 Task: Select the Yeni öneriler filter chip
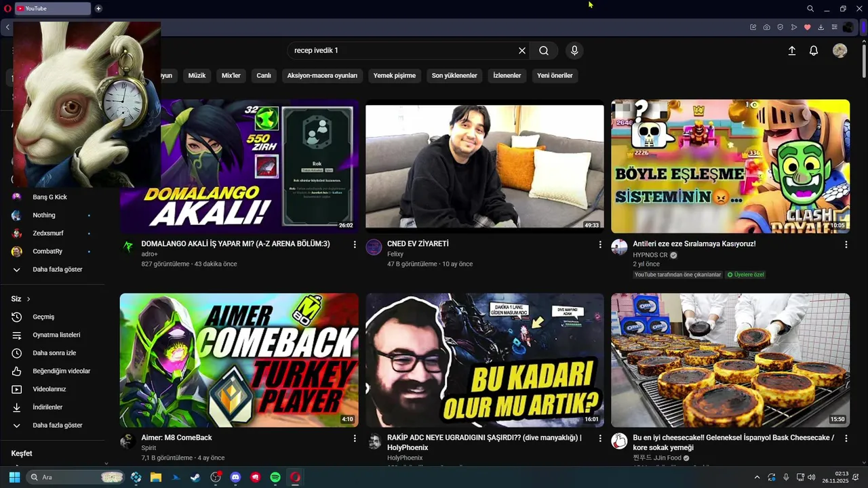point(555,75)
